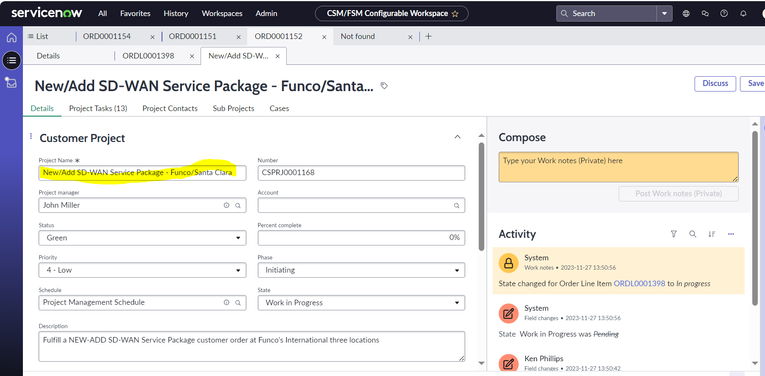Close the ORD0001154 tab

[152, 37]
